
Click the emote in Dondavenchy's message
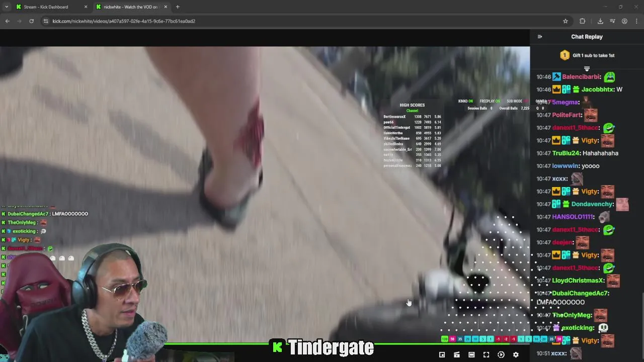click(x=622, y=204)
